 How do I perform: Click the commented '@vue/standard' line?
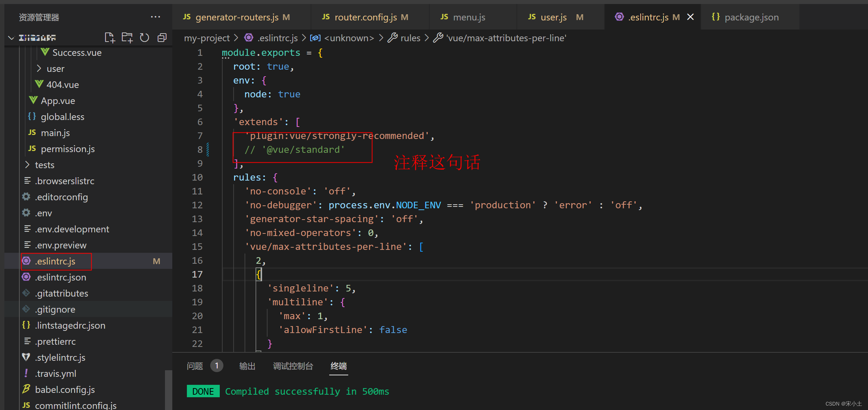click(x=295, y=150)
